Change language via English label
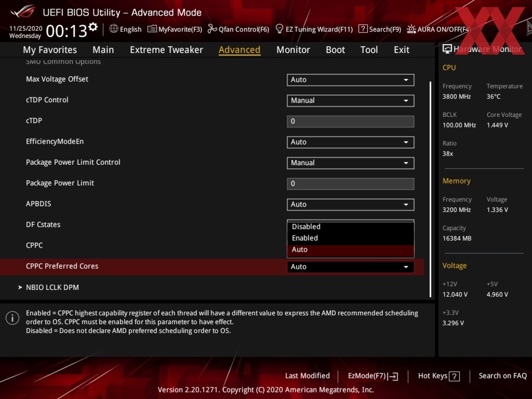This screenshot has height=399, width=532. (131, 29)
